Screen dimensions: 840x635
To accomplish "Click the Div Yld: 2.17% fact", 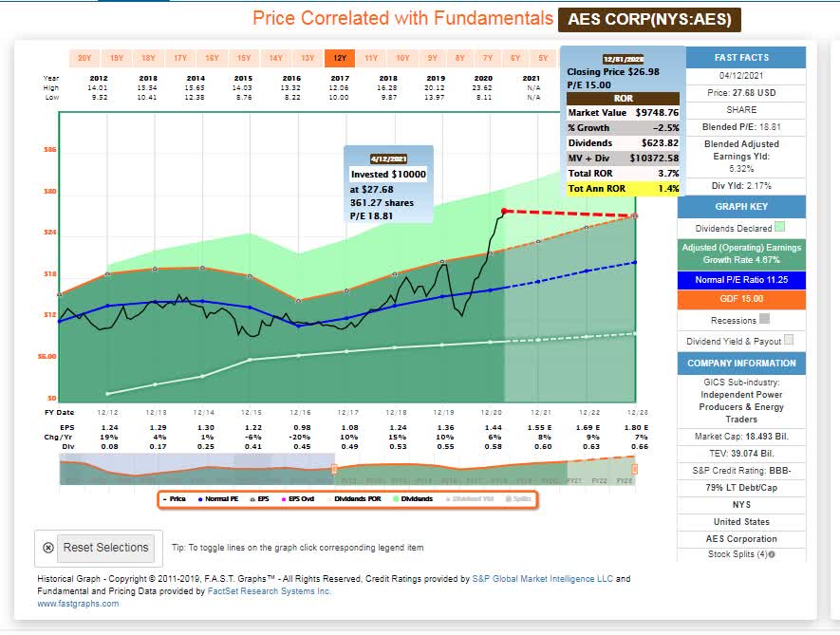I will click(741, 186).
